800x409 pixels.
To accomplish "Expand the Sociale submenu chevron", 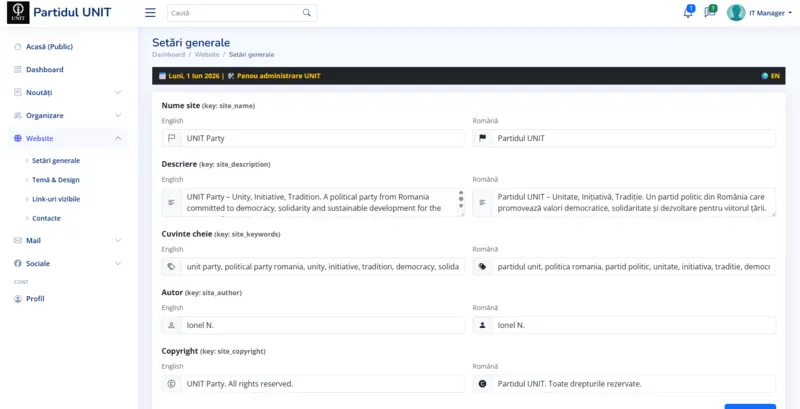I will tap(118, 264).
